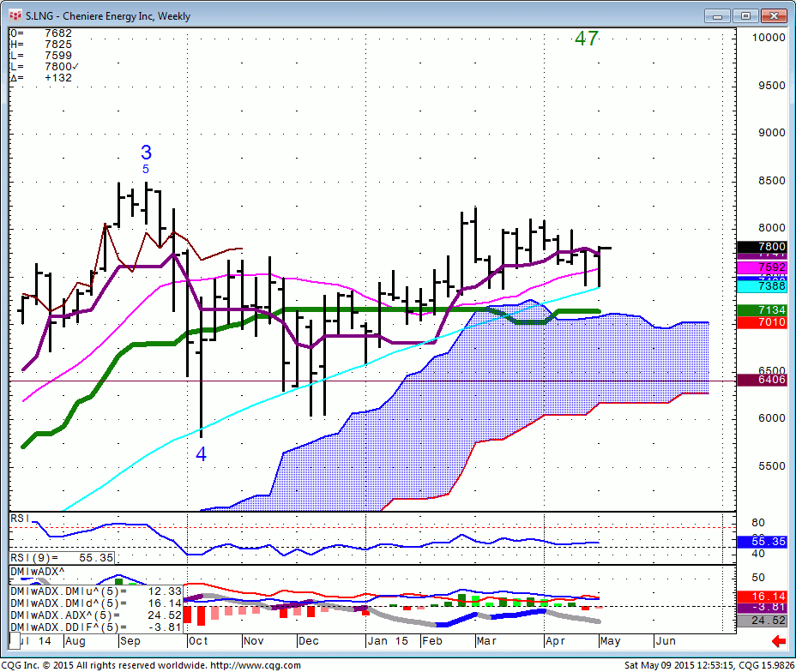Viewport: 796px width, 672px height.
Task: Minimize the S.LNG chart window
Action: click(717, 16)
